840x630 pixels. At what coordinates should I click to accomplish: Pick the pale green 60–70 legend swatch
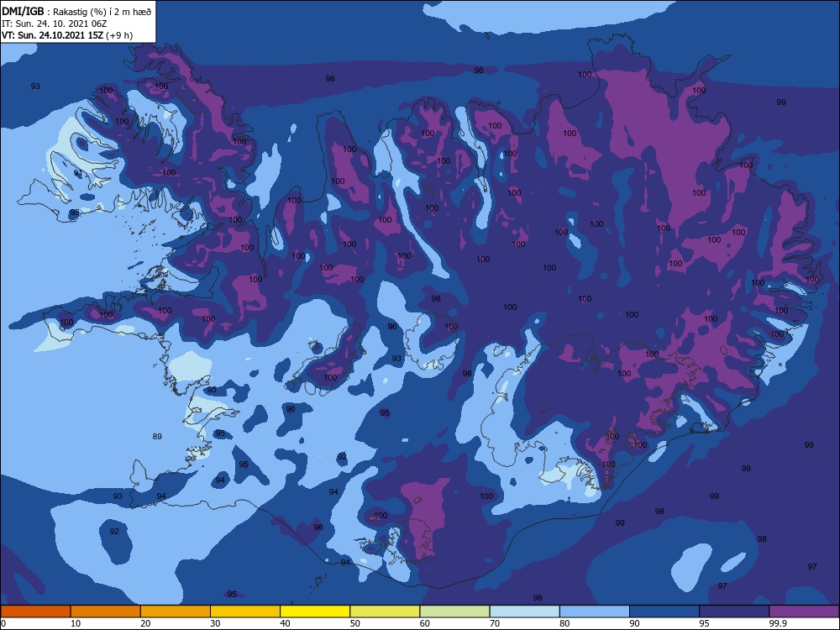pos(454,612)
